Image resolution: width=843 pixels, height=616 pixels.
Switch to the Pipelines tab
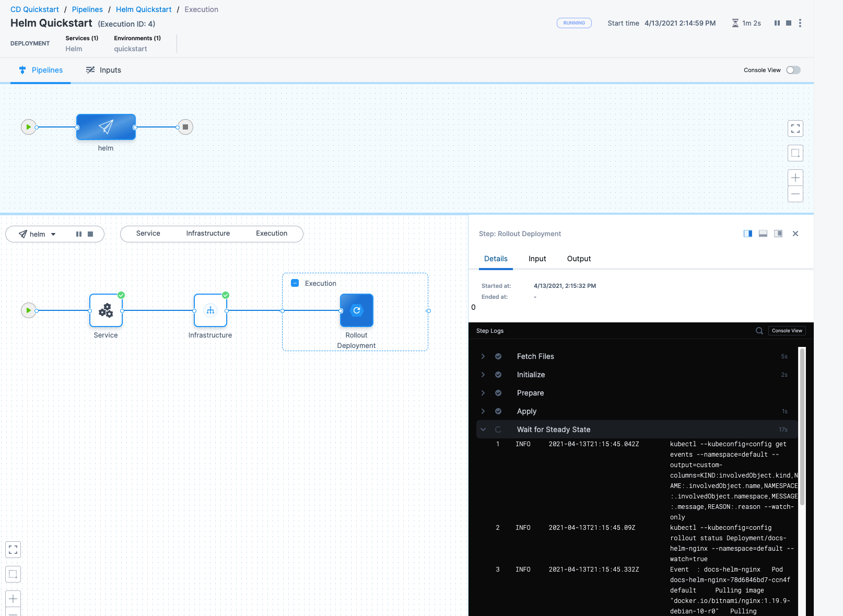(41, 70)
